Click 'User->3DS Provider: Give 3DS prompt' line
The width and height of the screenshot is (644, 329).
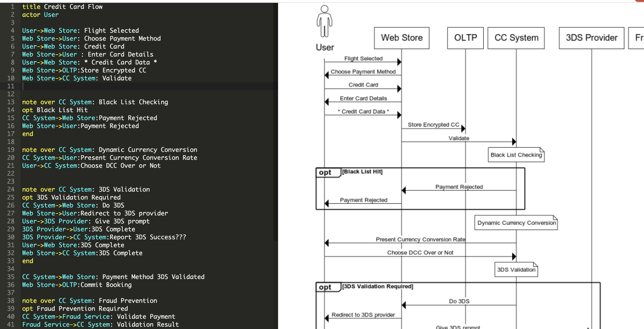tap(86, 221)
